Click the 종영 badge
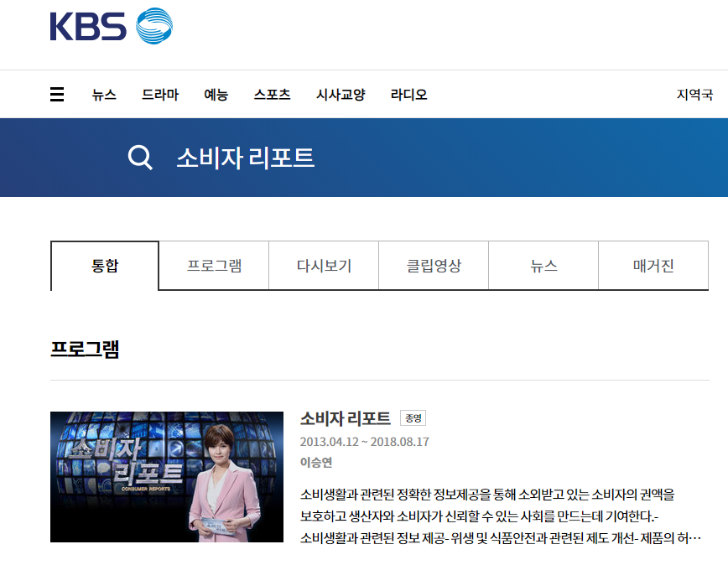The image size is (728, 565). point(413,418)
